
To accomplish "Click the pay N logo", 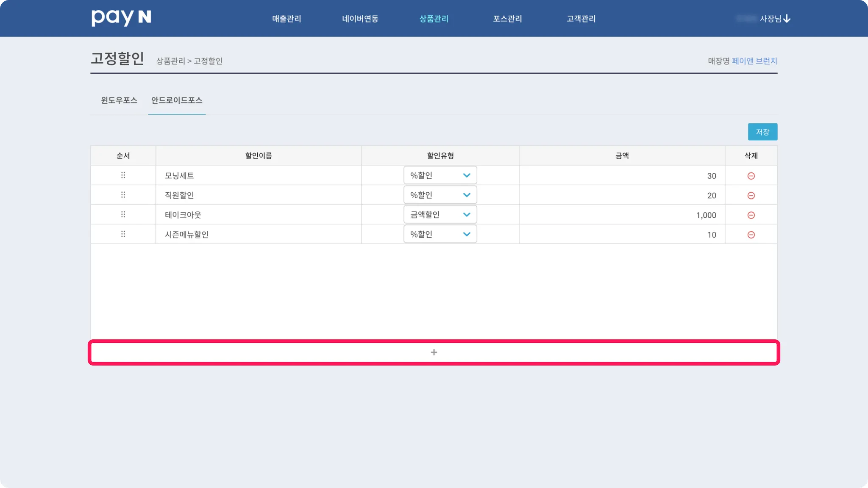I will (121, 18).
